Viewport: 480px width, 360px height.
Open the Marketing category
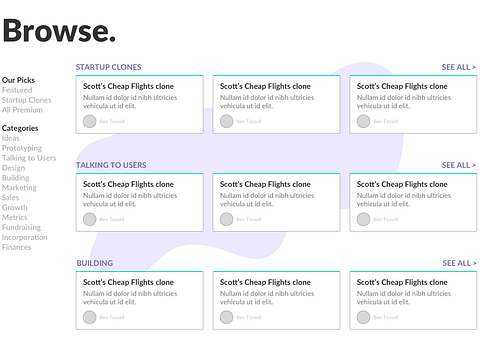pos(19,188)
